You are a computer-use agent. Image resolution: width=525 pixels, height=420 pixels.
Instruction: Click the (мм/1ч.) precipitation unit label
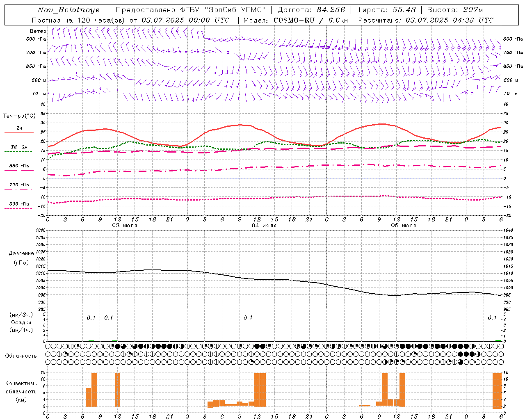(x=21, y=330)
